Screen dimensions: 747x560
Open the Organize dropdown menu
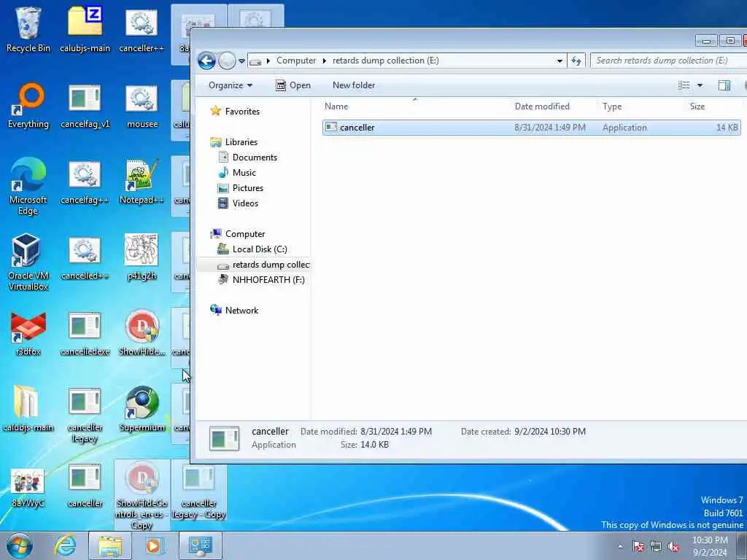tap(231, 85)
